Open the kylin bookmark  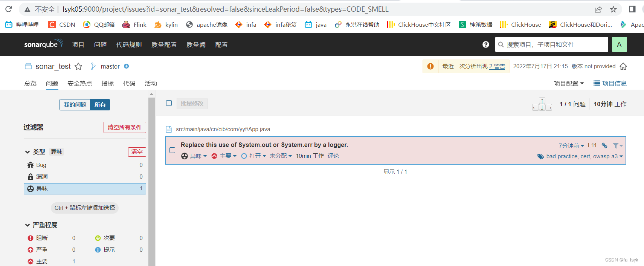(x=166, y=24)
